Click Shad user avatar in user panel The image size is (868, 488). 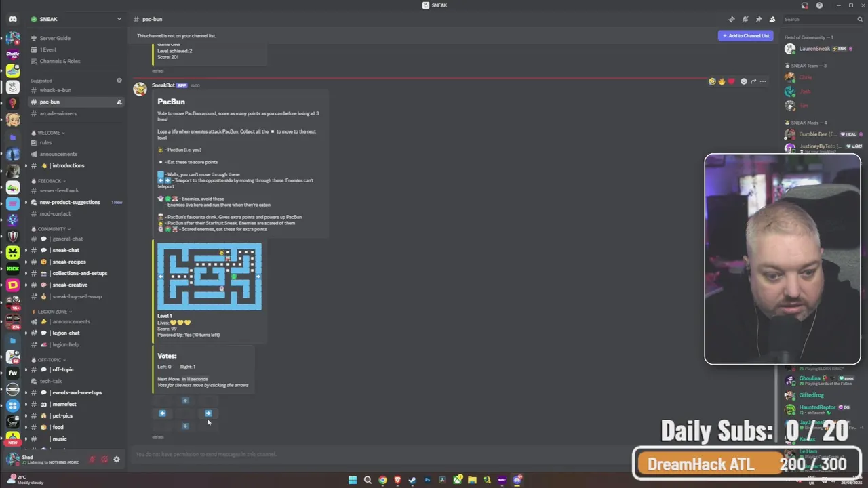pyautogui.click(x=12, y=460)
